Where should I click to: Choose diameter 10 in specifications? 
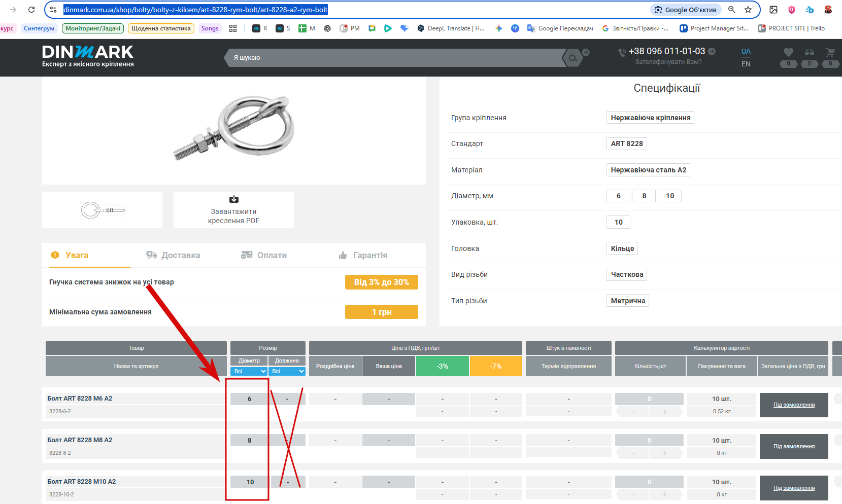coord(670,196)
